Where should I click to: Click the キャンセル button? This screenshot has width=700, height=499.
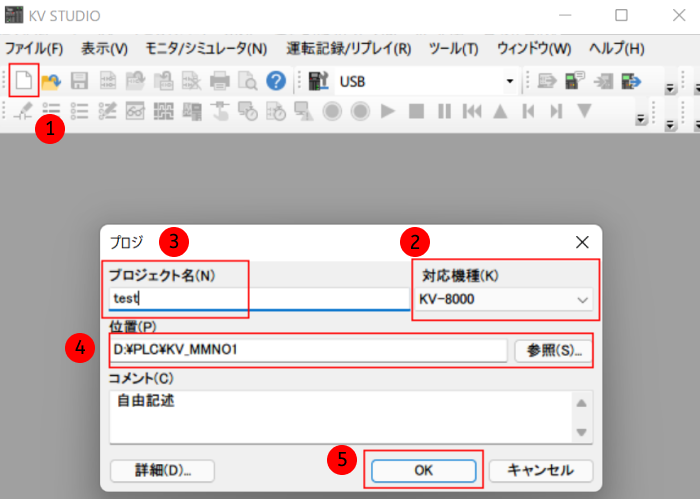pyautogui.click(x=541, y=470)
